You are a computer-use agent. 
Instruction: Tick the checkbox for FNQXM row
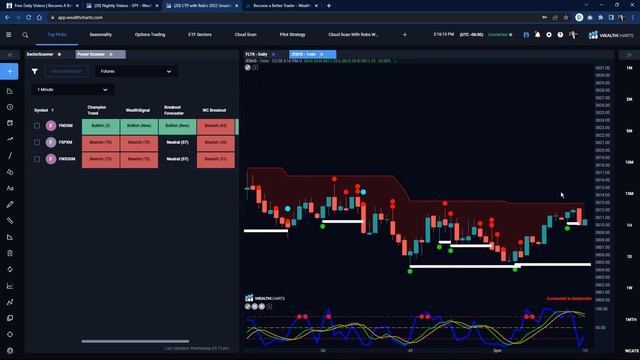click(x=37, y=126)
